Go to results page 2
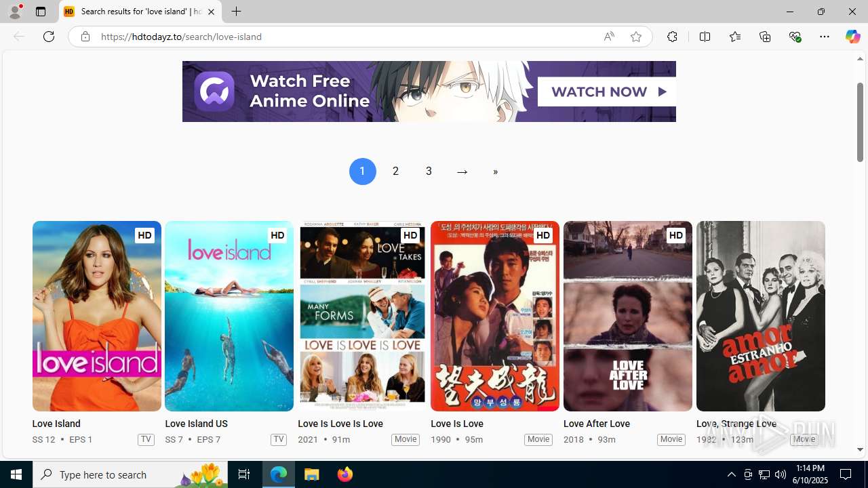Viewport: 868px width, 488px height. click(395, 171)
